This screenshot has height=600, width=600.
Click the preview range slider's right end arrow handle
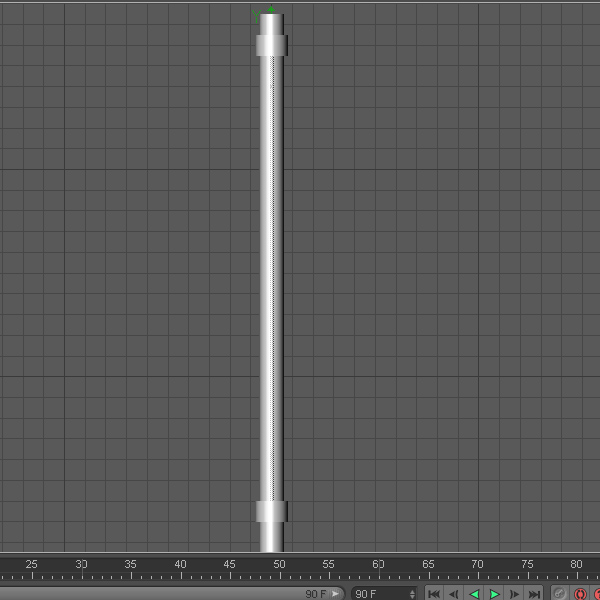(x=335, y=594)
